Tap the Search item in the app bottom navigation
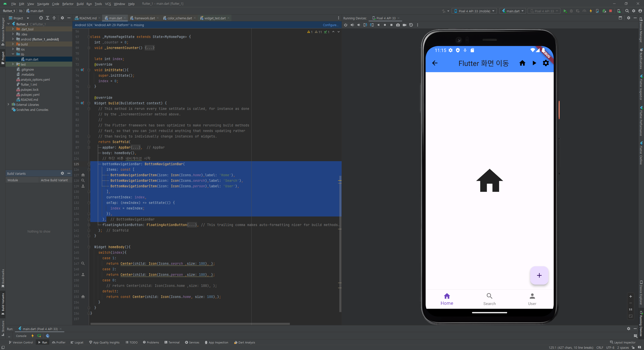The height and width of the screenshot is (350, 644). [489, 299]
